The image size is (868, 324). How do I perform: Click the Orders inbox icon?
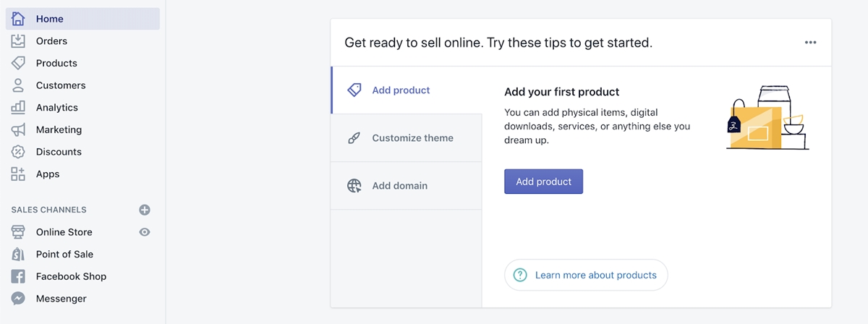pos(18,41)
